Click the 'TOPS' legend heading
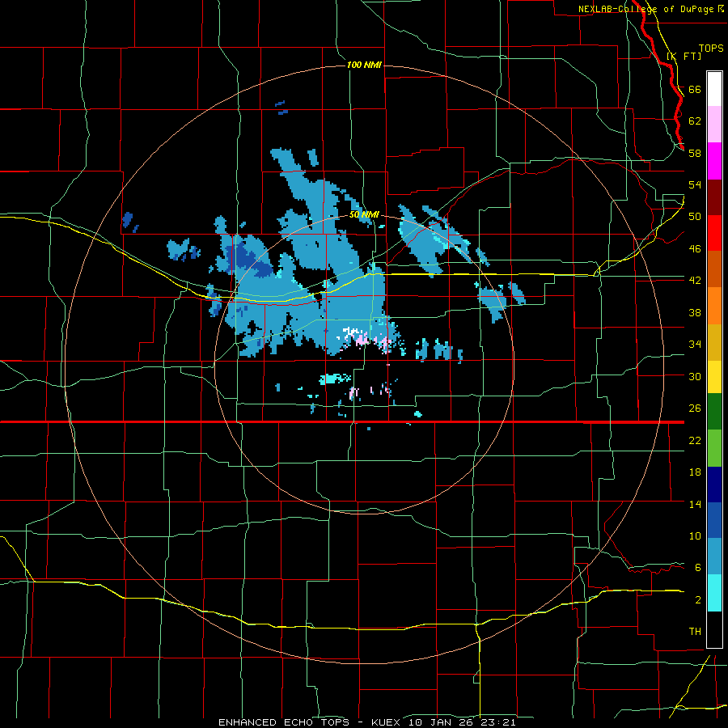The image size is (728, 728). (711, 48)
